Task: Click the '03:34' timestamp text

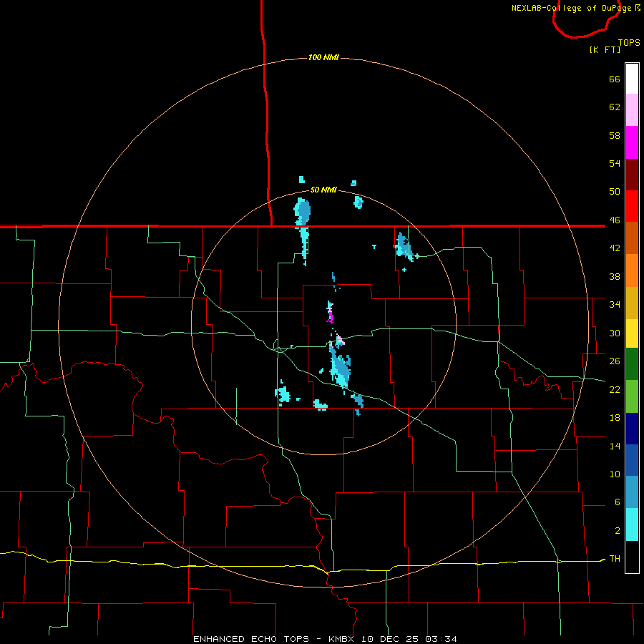Action: (x=441, y=639)
